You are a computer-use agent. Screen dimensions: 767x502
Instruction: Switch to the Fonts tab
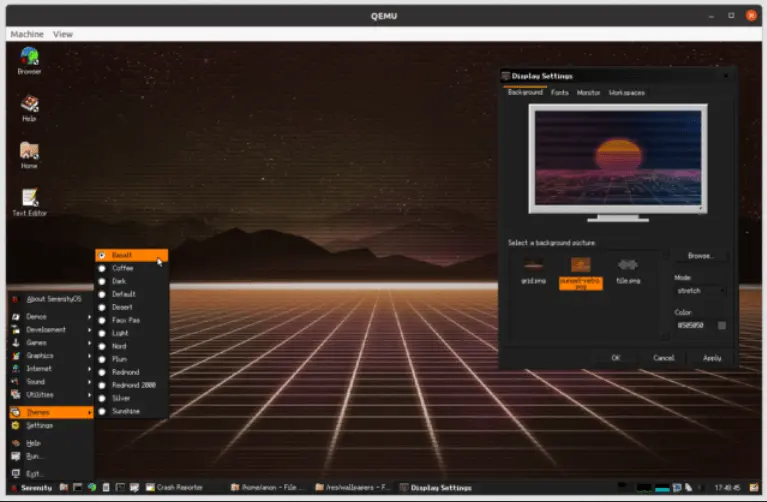(x=560, y=93)
